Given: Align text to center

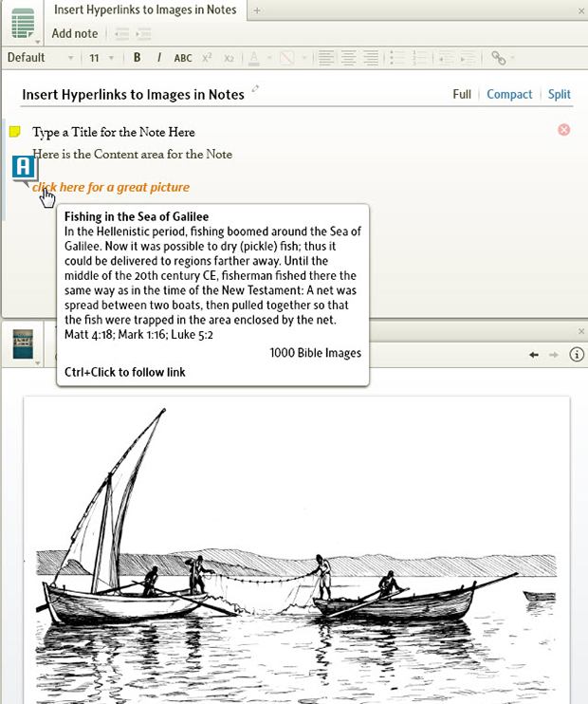Looking at the screenshot, I should tap(348, 58).
